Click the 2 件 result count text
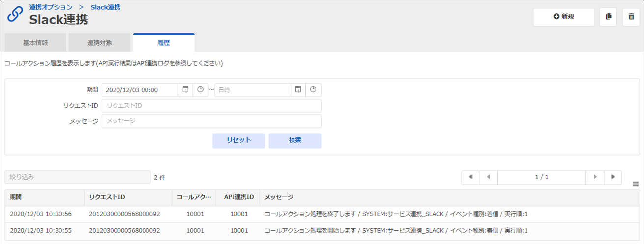This screenshot has width=644, height=244. (160, 177)
